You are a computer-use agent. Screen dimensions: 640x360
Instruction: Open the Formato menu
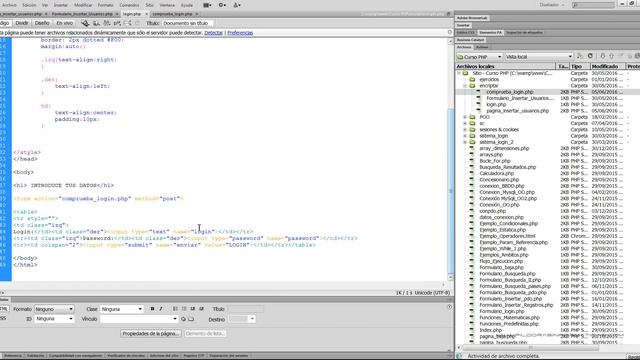(105, 5)
